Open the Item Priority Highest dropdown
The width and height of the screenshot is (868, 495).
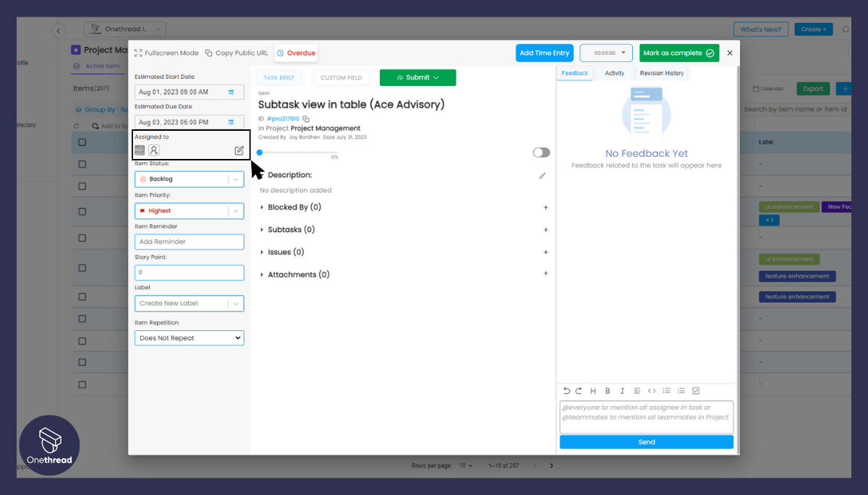[x=189, y=211]
